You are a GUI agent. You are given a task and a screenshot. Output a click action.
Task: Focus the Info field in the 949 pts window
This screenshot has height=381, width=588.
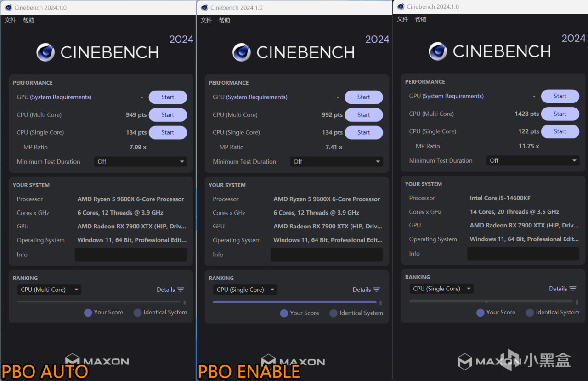coord(131,255)
